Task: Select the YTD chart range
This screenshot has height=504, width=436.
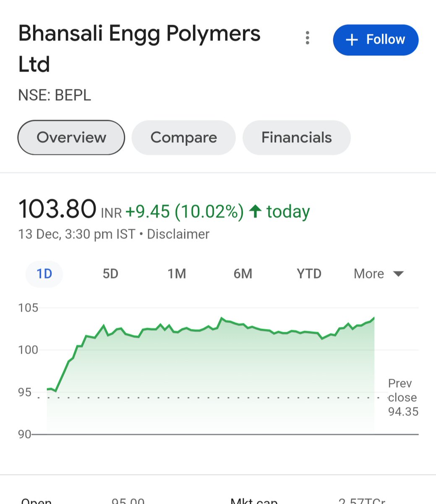Action: click(x=309, y=273)
